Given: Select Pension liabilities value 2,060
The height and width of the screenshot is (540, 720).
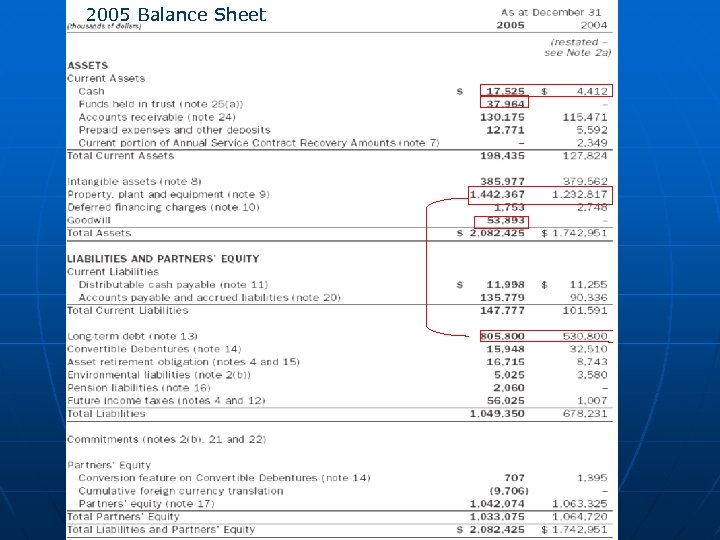Looking at the screenshot, I should pos(509,388).
